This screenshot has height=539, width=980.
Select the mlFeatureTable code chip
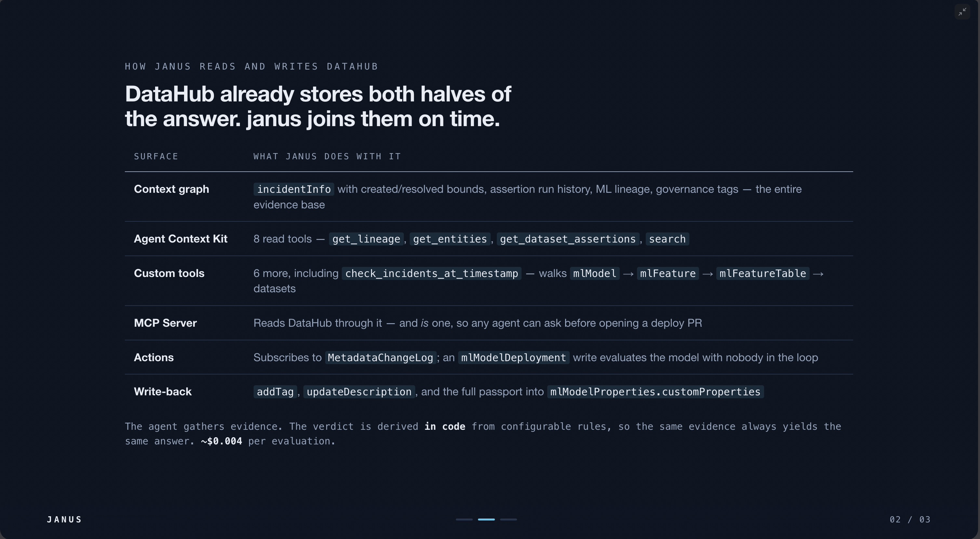pyautogui.click(x=762, y=273)
